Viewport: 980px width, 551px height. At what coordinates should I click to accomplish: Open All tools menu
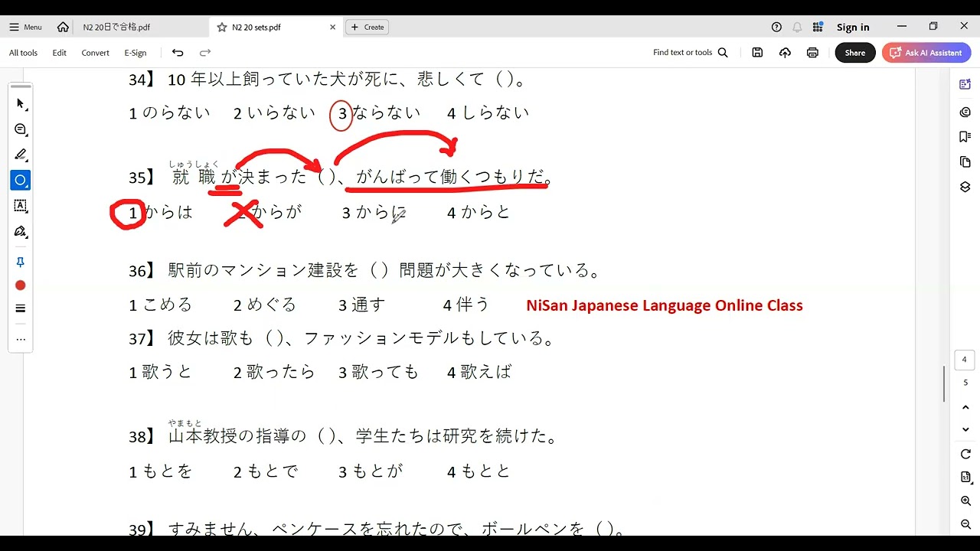23,53
